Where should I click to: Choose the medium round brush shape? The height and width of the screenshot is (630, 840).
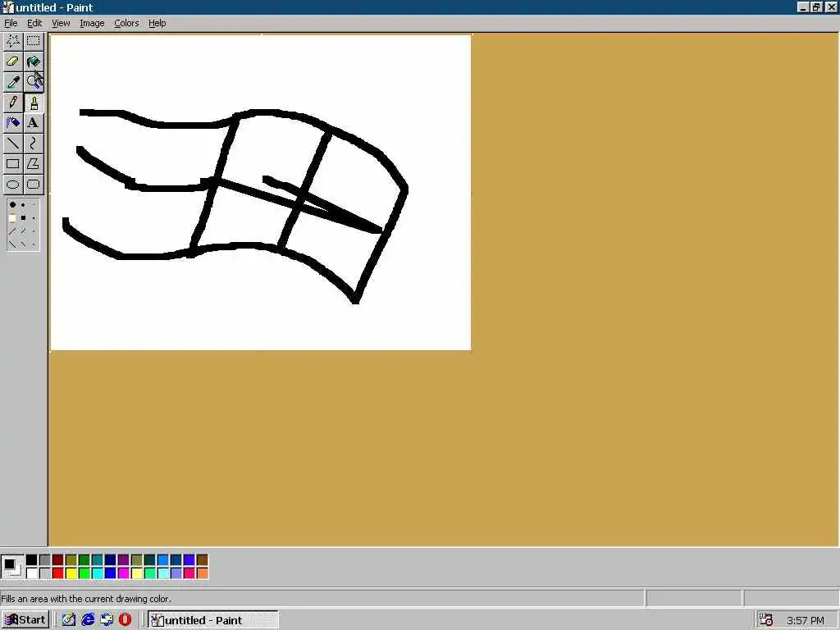coord(23,204)
